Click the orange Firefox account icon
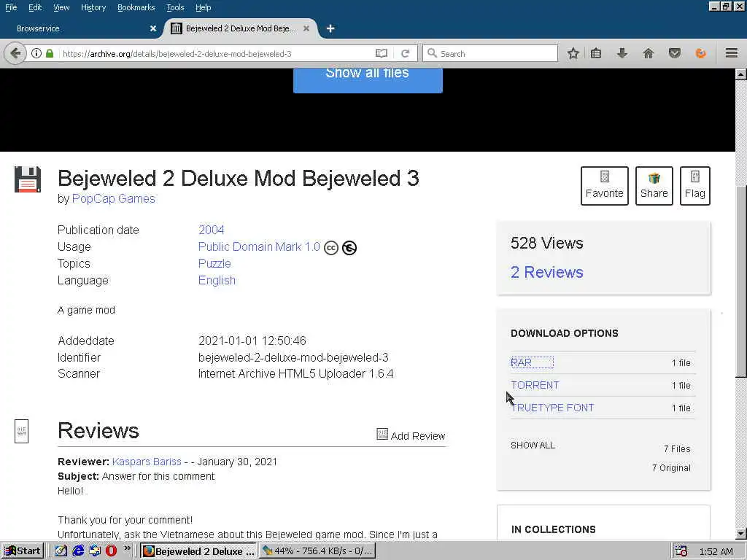 click(x=700, y=53)
